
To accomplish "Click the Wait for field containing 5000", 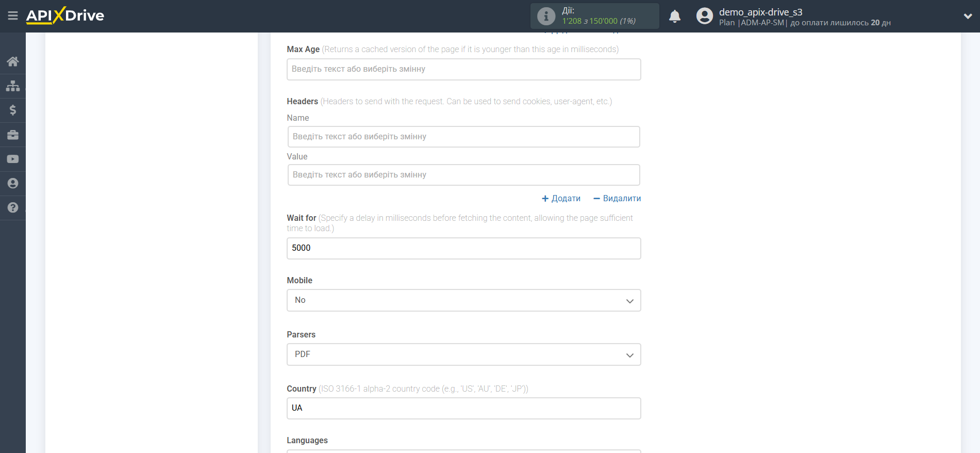I will click(x=463, y=248).
